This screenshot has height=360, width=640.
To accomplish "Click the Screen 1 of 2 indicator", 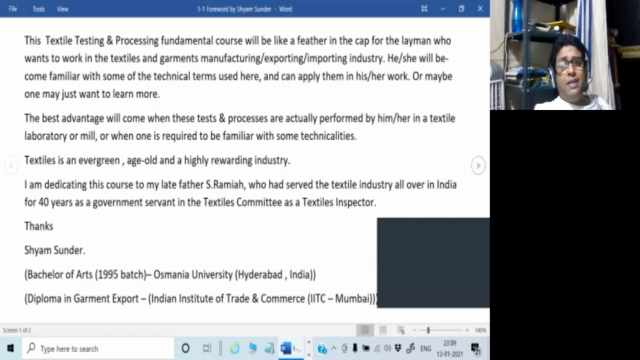I will [17, 330].
